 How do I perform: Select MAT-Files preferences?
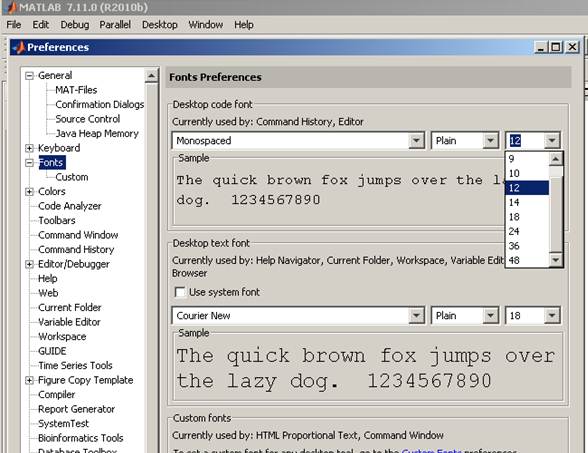coord(76,90)
